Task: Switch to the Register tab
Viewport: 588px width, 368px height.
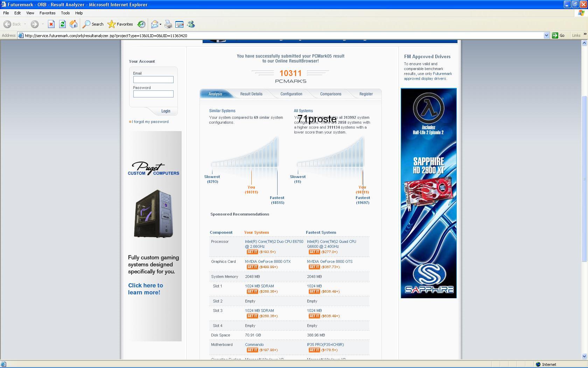Action: tap(366, 94)
